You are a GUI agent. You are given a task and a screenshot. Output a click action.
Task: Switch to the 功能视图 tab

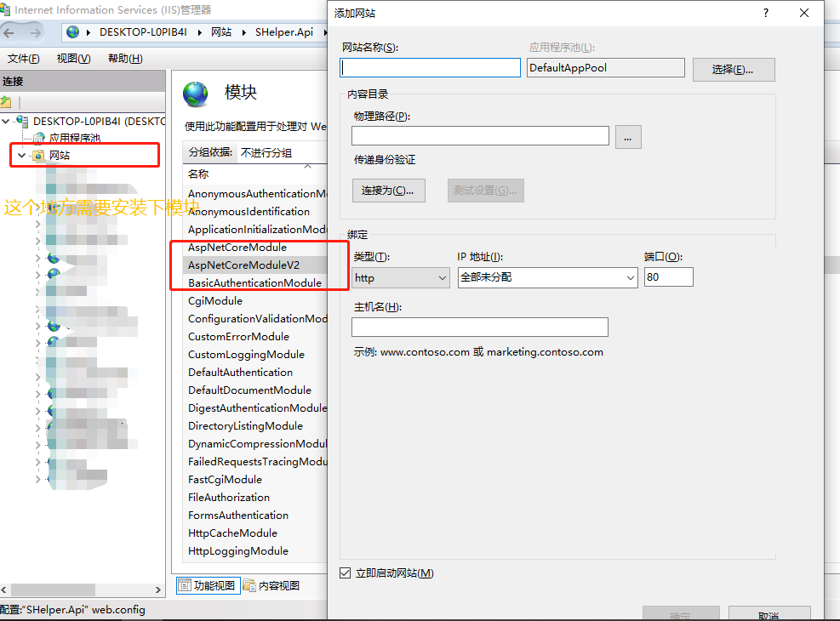click(x=208, y=585)
